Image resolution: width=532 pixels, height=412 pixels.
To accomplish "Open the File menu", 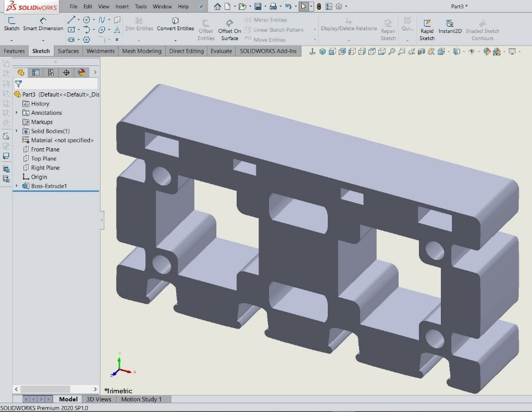I will pyautogui.click(x=73, y=7).
